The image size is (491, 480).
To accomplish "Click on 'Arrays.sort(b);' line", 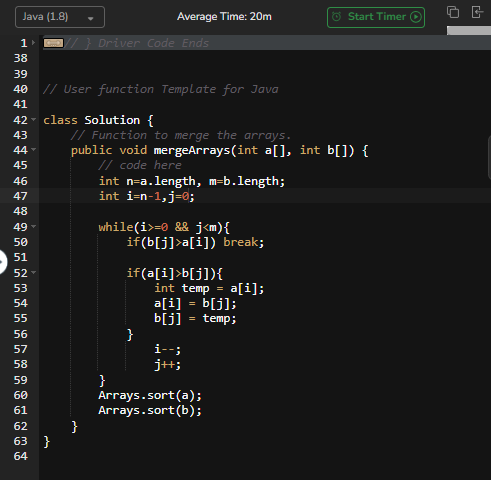I will pos(150,410).
